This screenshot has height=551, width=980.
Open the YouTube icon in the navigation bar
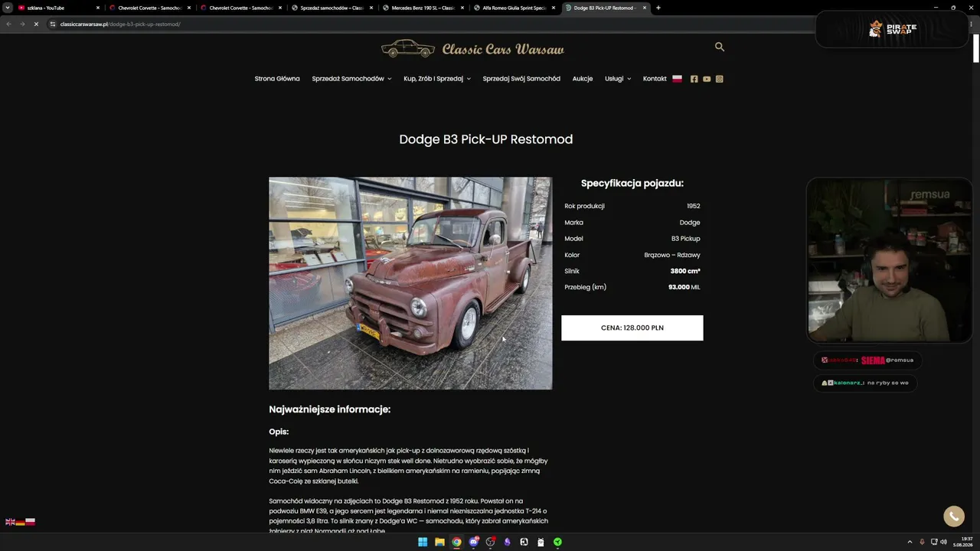[707, 79]
